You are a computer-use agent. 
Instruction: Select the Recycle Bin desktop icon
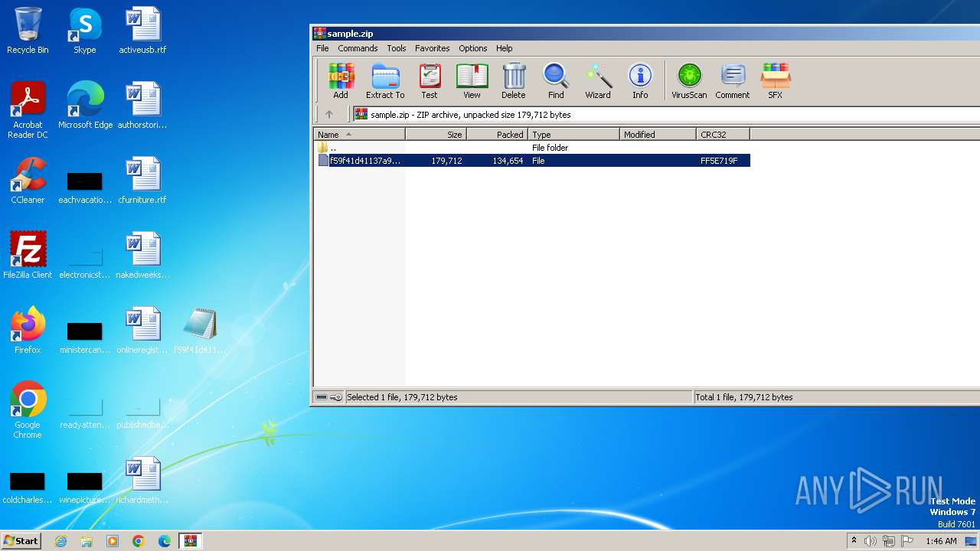28,31
